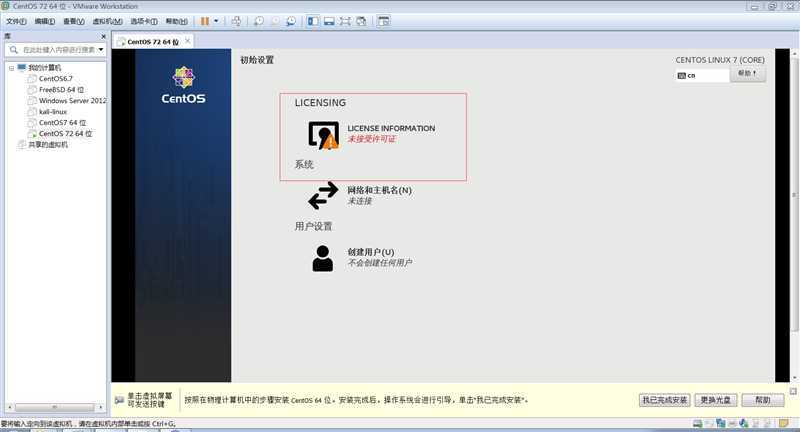Image resolution: width=800 pixels, height=432 pixels.
Task: Select CentOS 72 64 位 in library tree
Action: point(65,134)
